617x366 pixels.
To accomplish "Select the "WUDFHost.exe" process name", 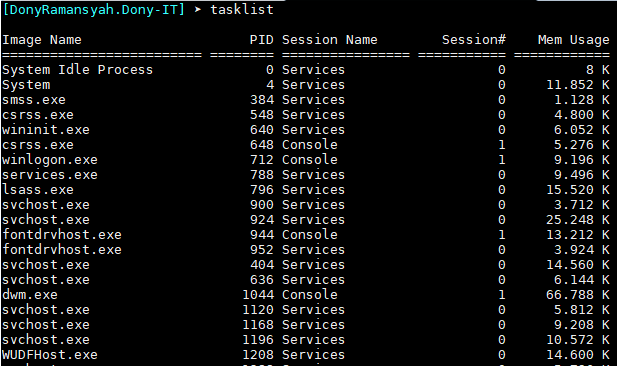I will point(50,355).
